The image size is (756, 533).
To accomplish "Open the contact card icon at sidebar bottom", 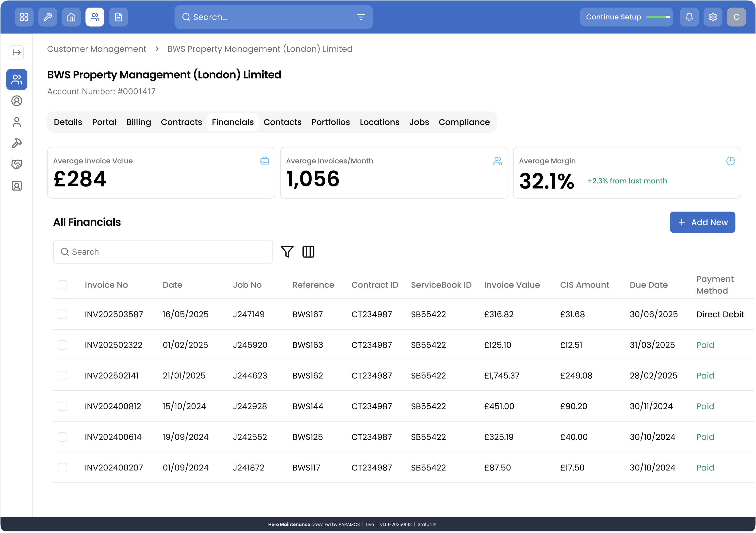I will click(16, 186).
